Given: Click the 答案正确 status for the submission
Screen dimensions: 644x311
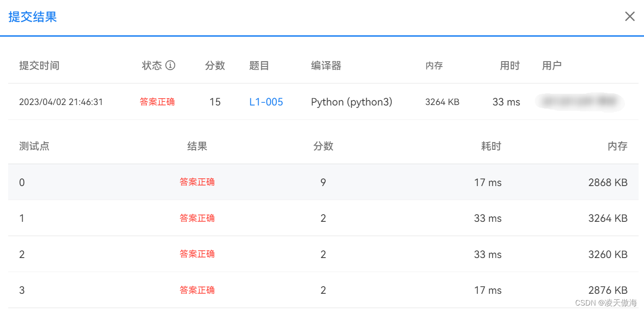Looking at the screenshot, I should [x=157, y=102].
